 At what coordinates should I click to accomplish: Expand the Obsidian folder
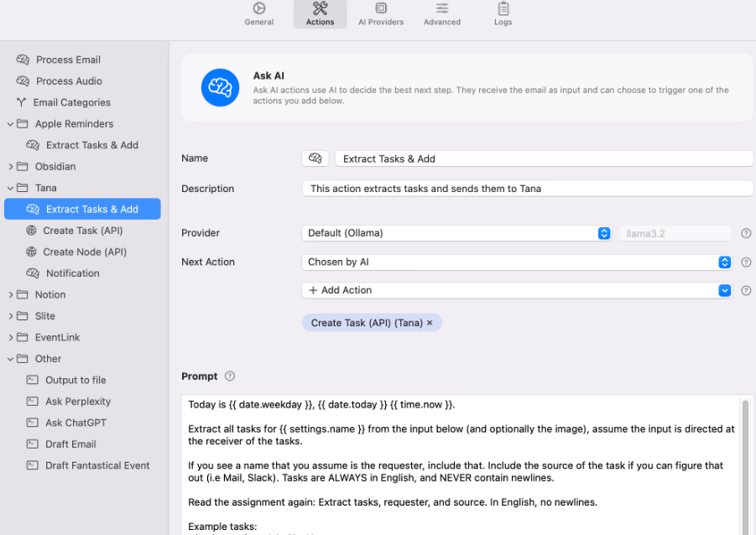[x=10, y=166]
